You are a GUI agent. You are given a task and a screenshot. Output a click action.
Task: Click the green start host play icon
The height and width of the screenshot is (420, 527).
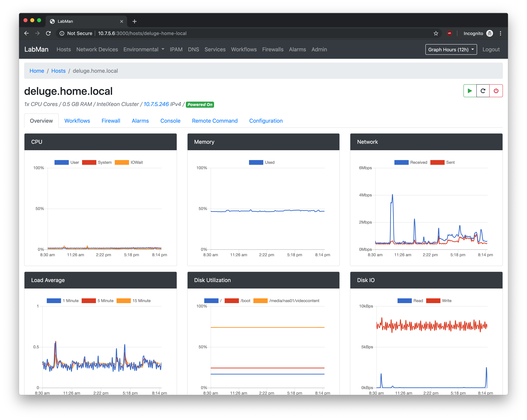[470, 91]
